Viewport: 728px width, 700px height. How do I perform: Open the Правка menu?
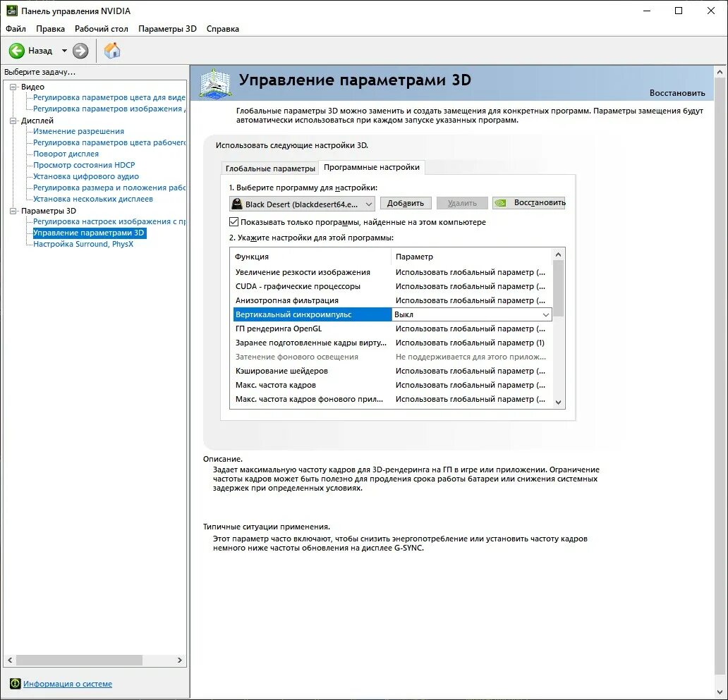point(50,29)
